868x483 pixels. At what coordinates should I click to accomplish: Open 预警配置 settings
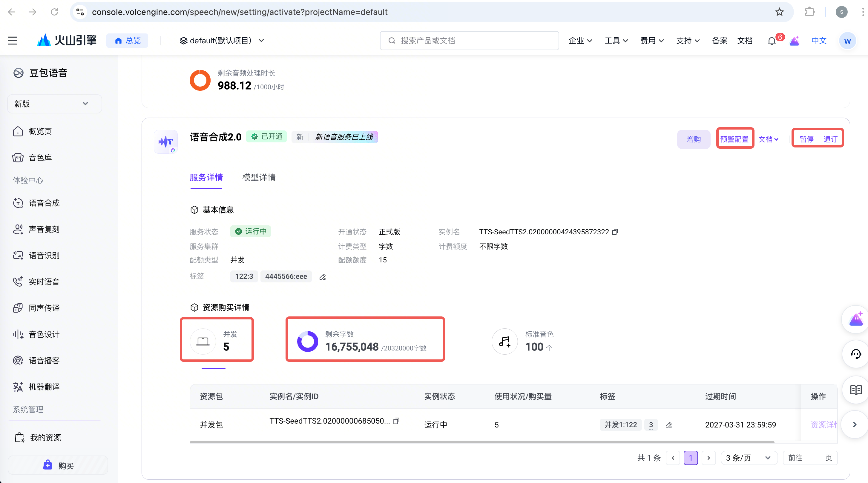pyautogui.click(x=734, y=139)
